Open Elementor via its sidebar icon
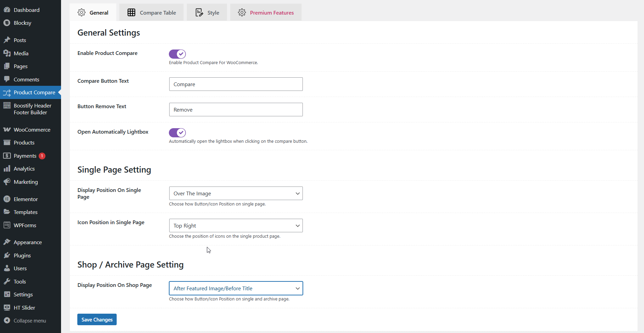Image resolution: width=644 pixels, height=333 pixels. point(7,199)
